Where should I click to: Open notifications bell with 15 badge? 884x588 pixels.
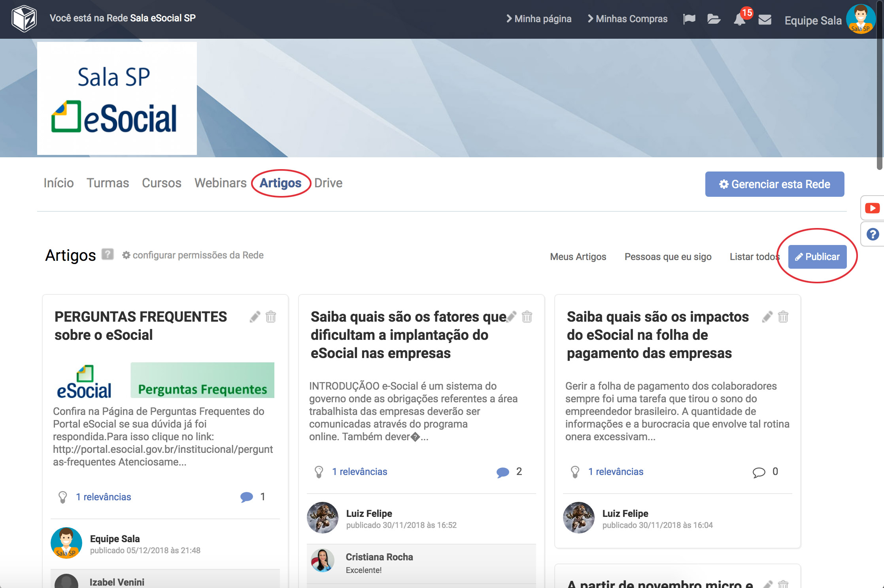point(739,19)
